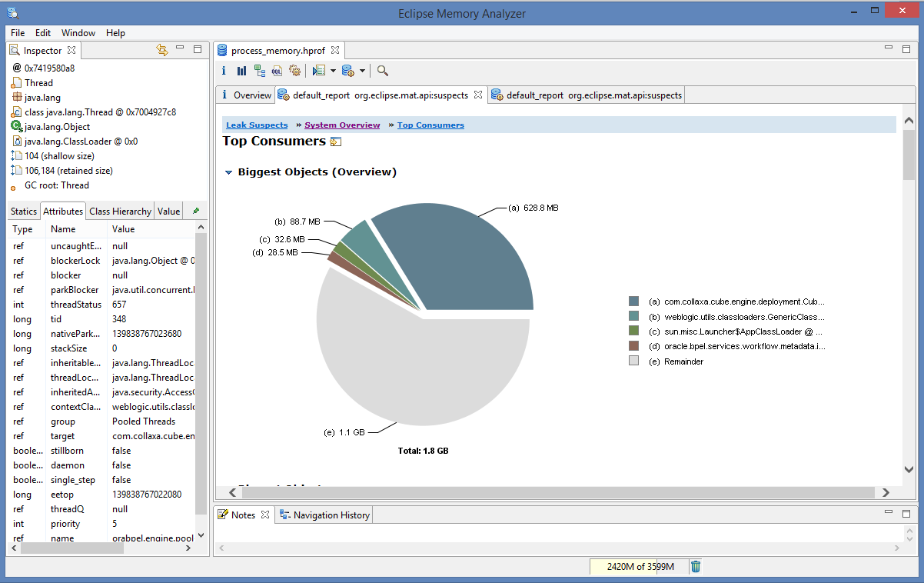Maximize the Inspector panel
The width and height of the screenshot is (924, 583).
coord(198,49)
